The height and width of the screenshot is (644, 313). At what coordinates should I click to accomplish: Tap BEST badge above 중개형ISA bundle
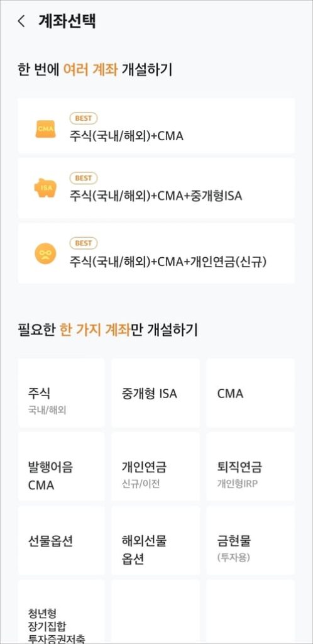[84, 178]
